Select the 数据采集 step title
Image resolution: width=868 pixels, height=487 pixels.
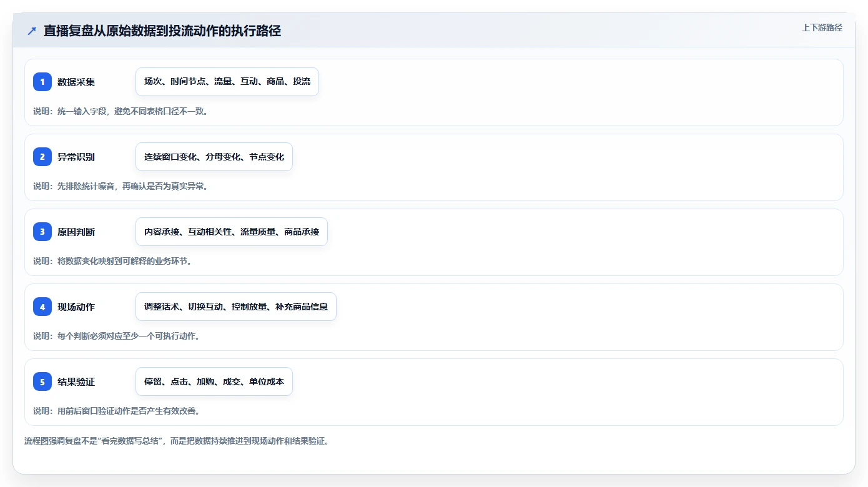(76, 82)
